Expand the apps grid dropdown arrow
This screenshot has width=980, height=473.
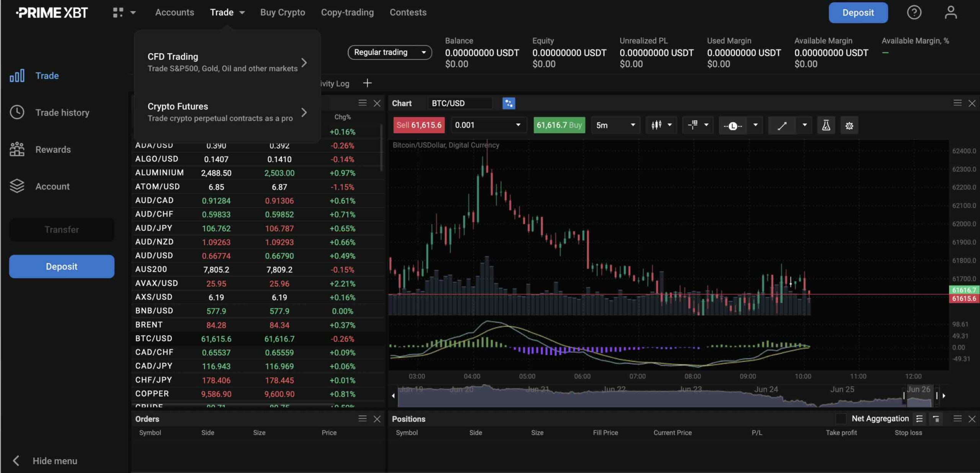coord(133,13)
